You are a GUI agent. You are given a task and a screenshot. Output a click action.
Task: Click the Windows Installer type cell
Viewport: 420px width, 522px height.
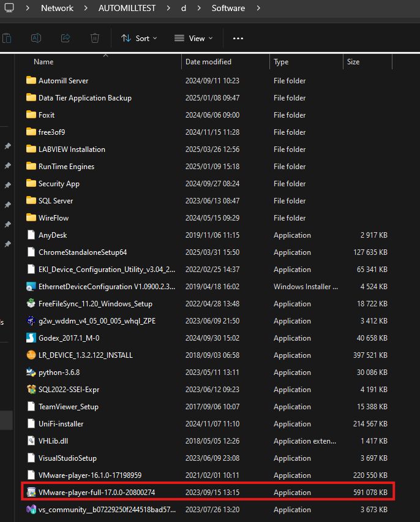[x=306, y=287]
